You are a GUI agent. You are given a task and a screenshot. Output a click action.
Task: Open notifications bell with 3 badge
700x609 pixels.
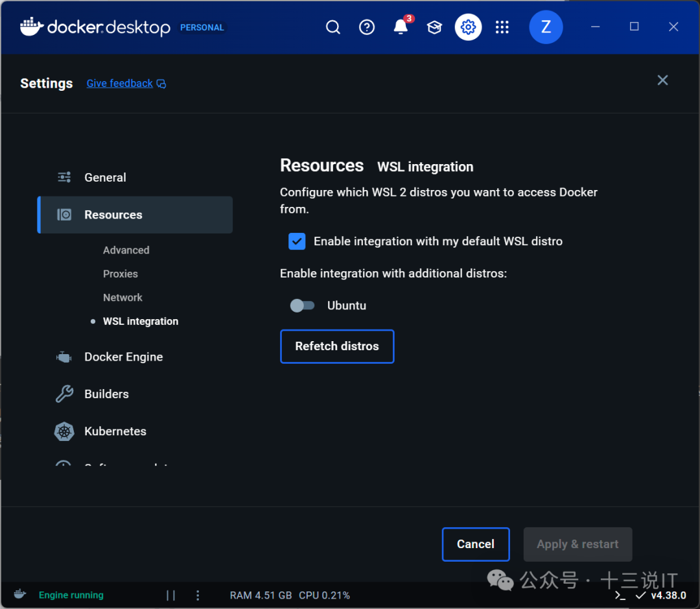pos(401,27)
